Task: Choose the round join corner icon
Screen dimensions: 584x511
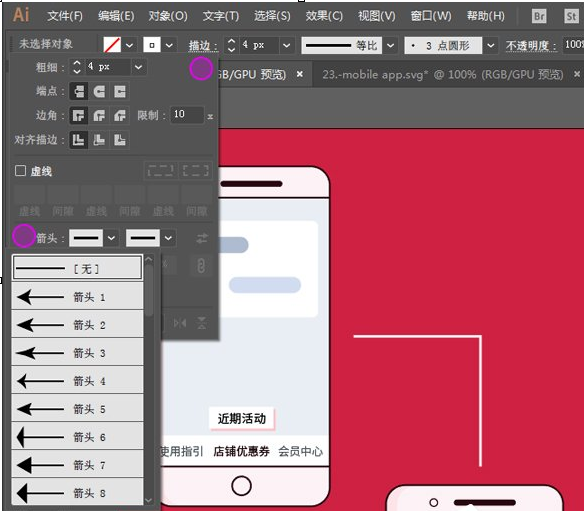Action: pyautogui.click(x=99, y=115)
